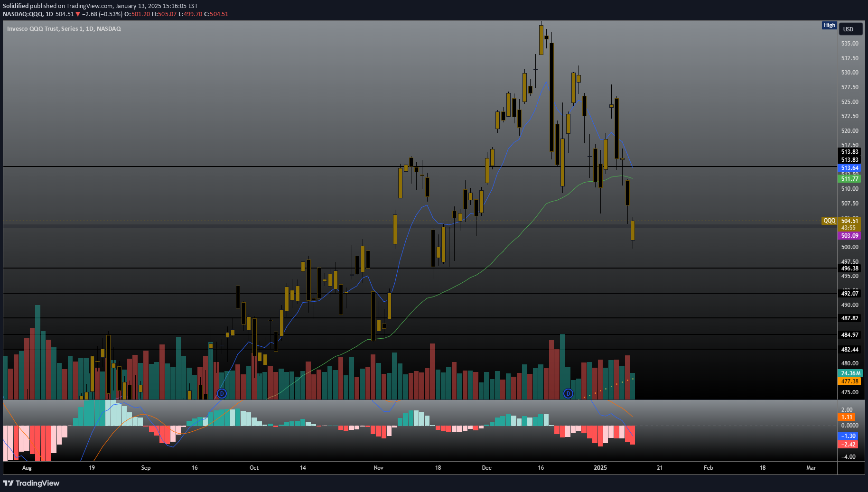868x492 pixels.
Task: Open the USD currency selector
Action: coord(849,29)
